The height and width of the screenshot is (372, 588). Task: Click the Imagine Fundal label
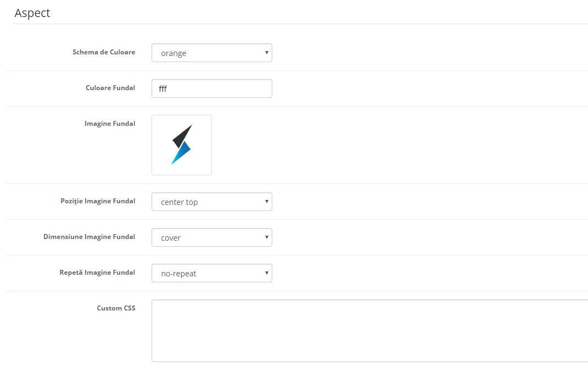coord(110,124)
